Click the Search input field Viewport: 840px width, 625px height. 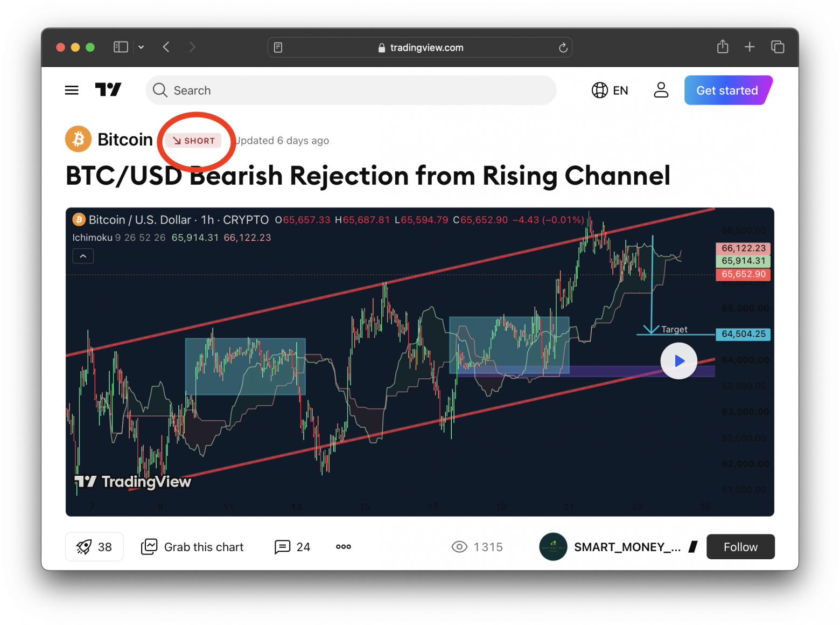coord(351,90)
